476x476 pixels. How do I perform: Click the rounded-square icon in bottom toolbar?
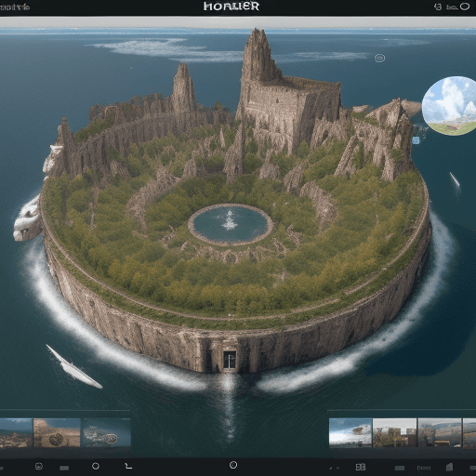(x=39, y=466)
